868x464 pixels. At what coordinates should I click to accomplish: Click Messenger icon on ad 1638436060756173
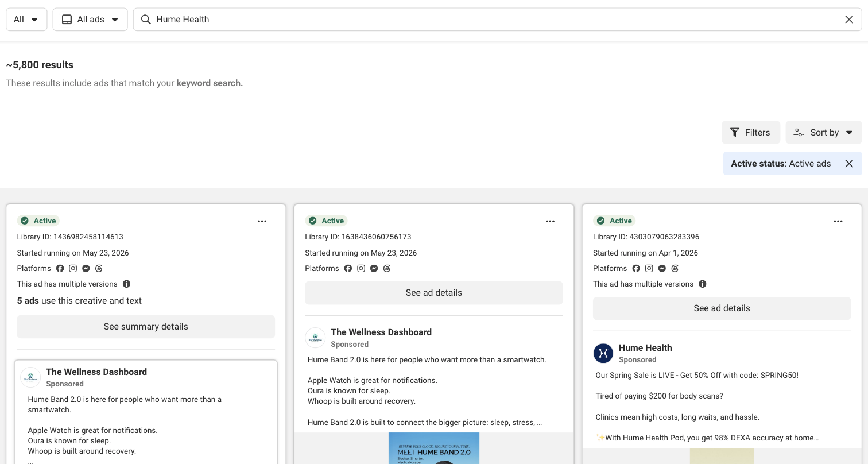374,268
